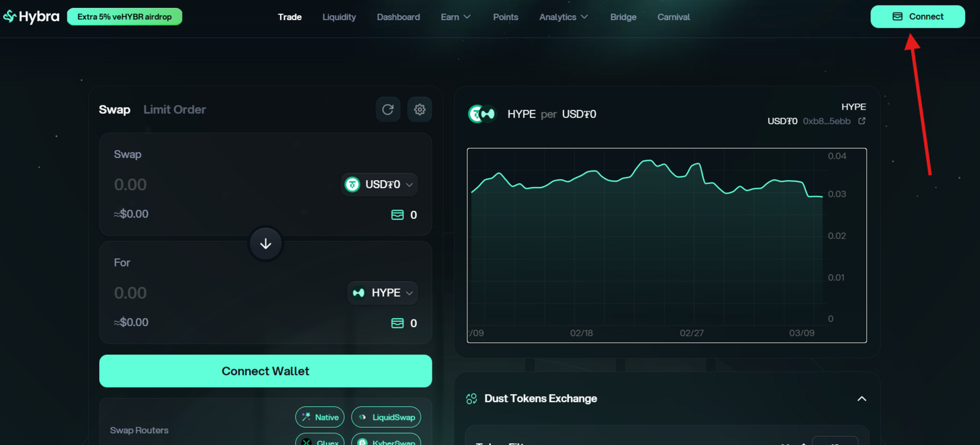Open USD₮0 token selector
This screenshot has height=445, width=980.
coord(380,184)
